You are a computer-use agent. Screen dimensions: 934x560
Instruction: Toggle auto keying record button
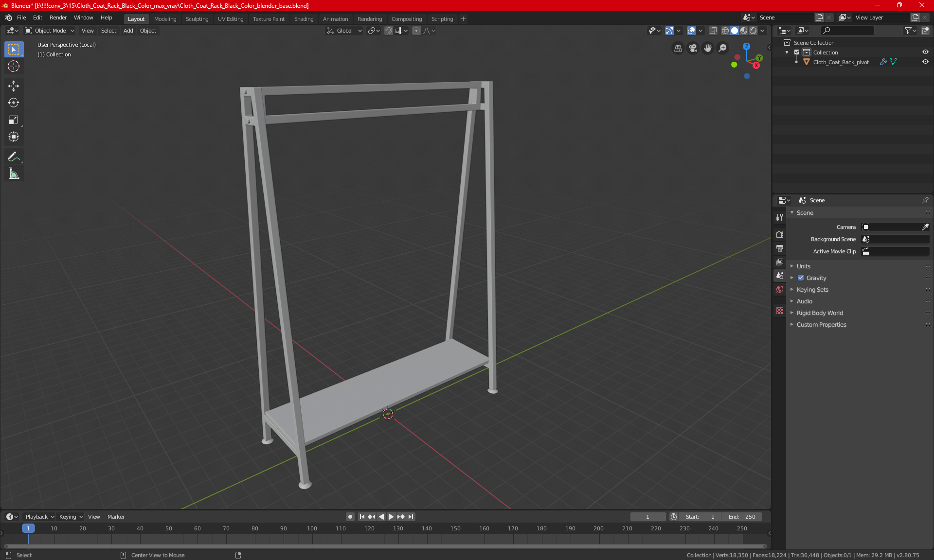pyautogui.click(x=350, y=517)
